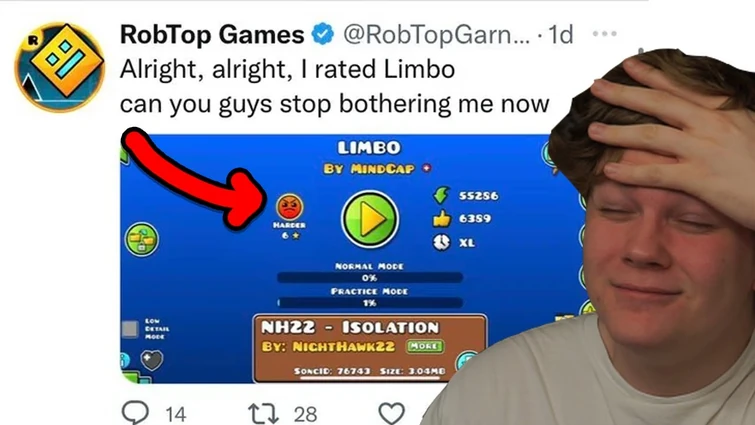
Task: Click the green More song button
Action: 425,346
